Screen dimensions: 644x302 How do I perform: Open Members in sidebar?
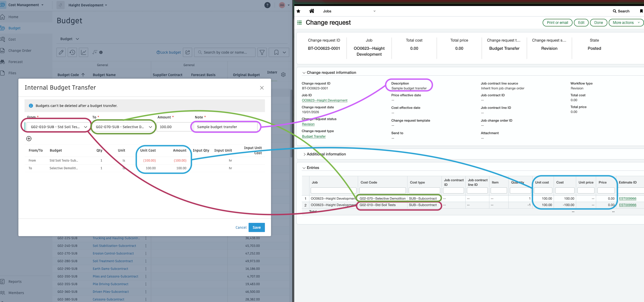(x=16, y=293)
